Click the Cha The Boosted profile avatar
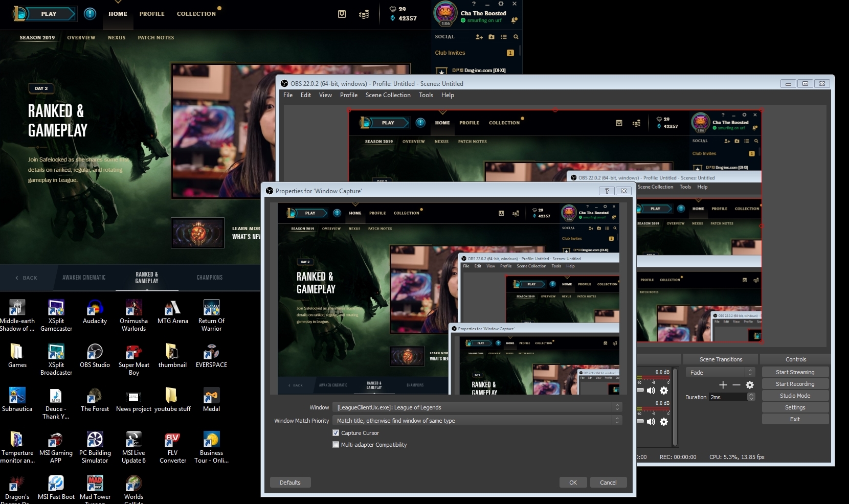849x504 pixels. [445, 12]
